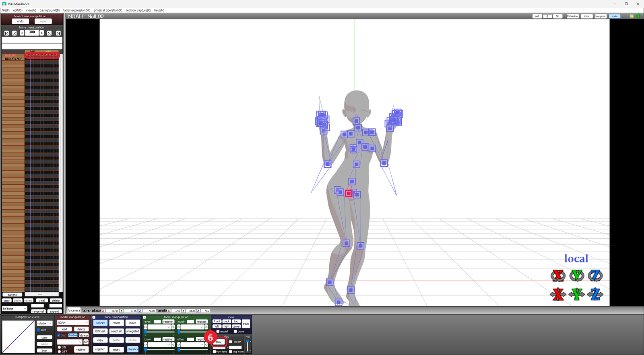Image resolution: width=644 pixels, height=355 pixels.
Task: Click the blue Z move axis icon
Action: click(595, 294)
